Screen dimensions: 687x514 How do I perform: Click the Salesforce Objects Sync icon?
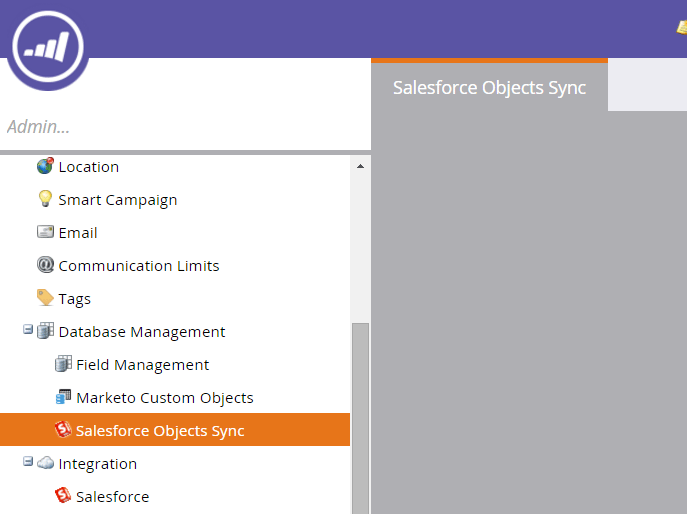tap(63, 429)
